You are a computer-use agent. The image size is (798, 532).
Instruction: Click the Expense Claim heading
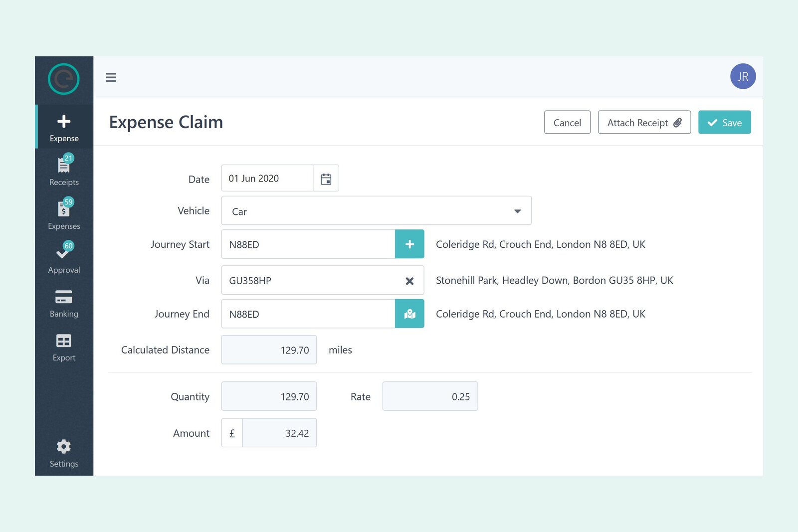tap(166, 122)
